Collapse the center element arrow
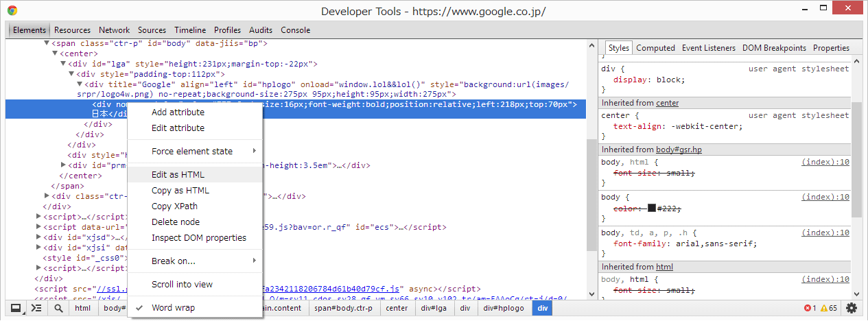This screenshot has height=321, width=868. click(56, 53)
